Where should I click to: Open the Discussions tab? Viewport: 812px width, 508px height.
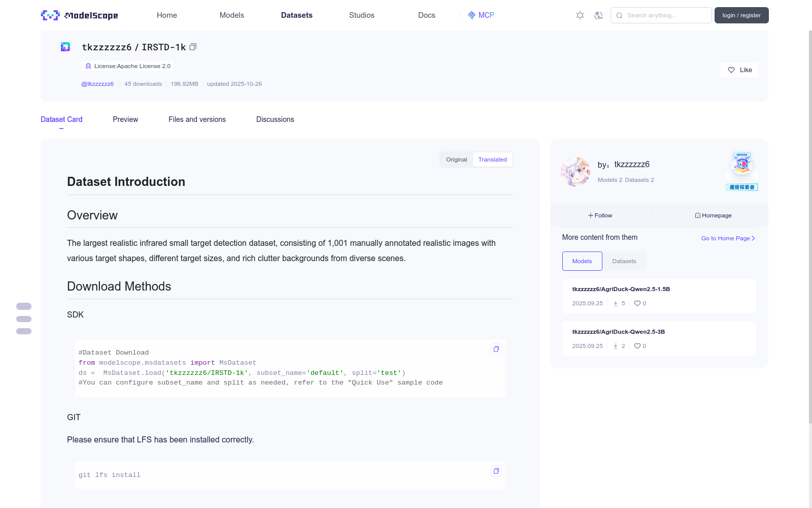[275, 119]
